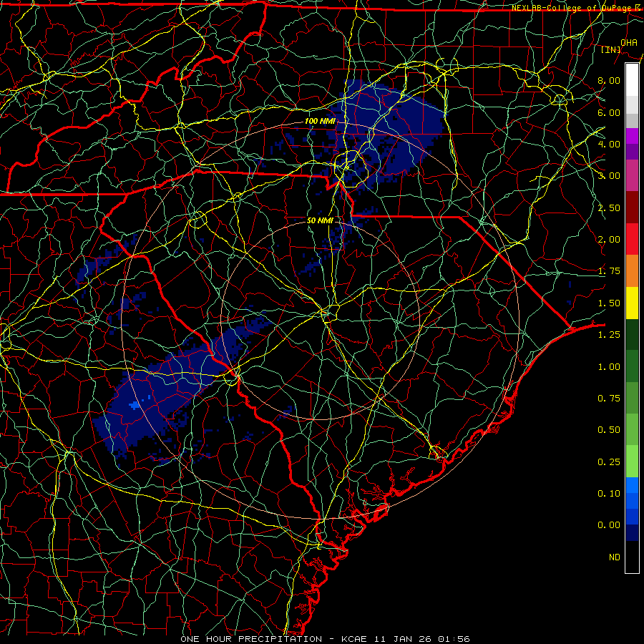The width and height of the screenshot is (644, 644).
Task: Select the "4.00" legend value
Action: point(609,144)
